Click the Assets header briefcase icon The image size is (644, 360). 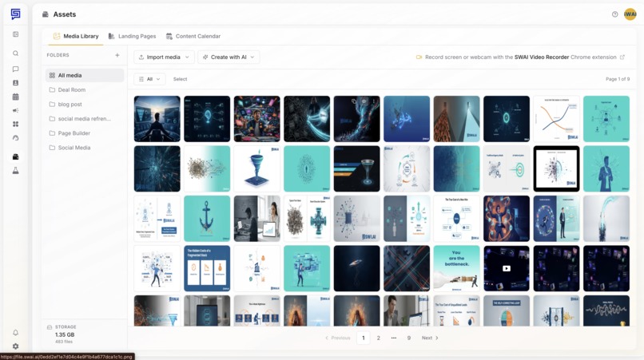(46, 14)
